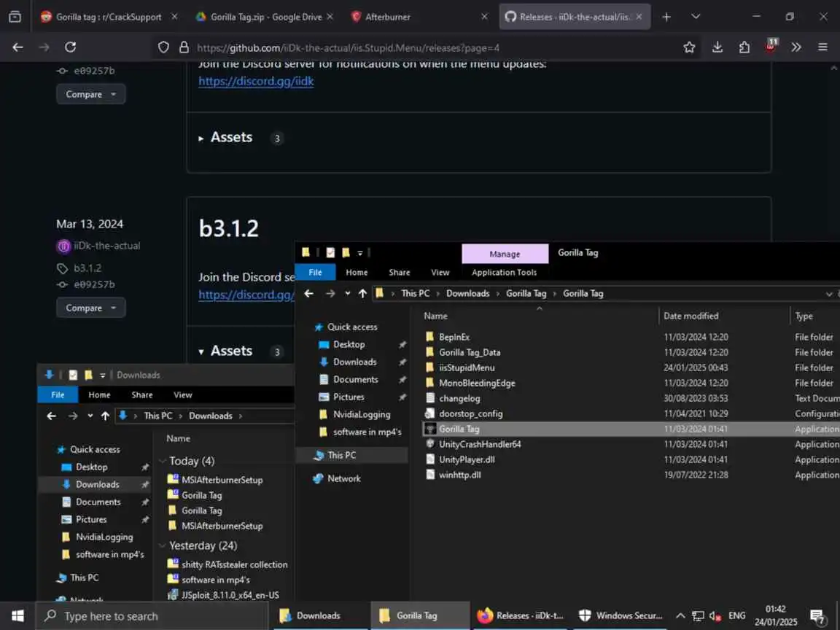Show more toolbar tools chevron
Image resolution: width=840 pixels, height=630 pixels.
(x=796, y=47)
